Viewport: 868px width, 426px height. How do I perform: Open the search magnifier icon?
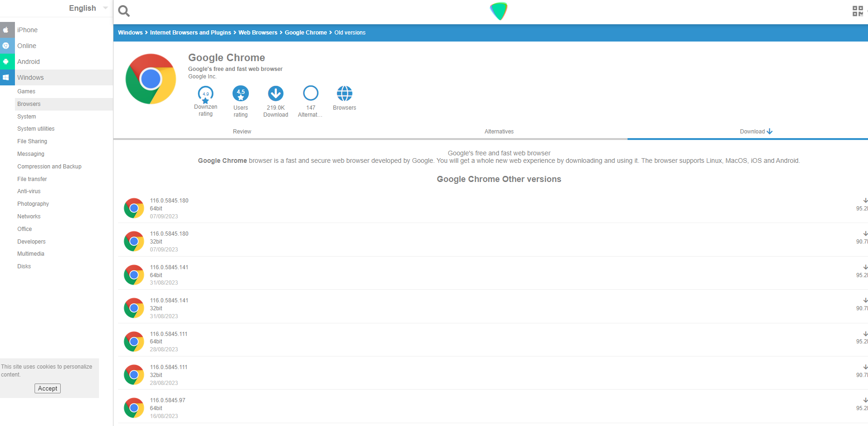(124, 11)
